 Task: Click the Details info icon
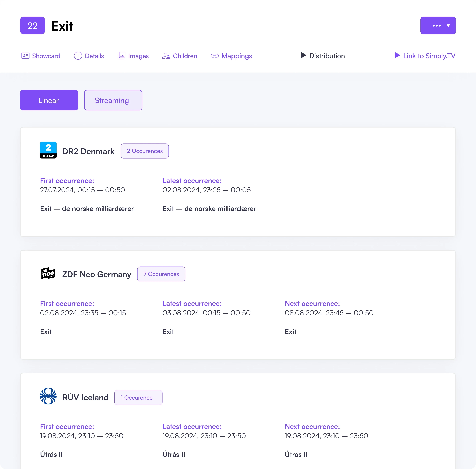(78, 56)
